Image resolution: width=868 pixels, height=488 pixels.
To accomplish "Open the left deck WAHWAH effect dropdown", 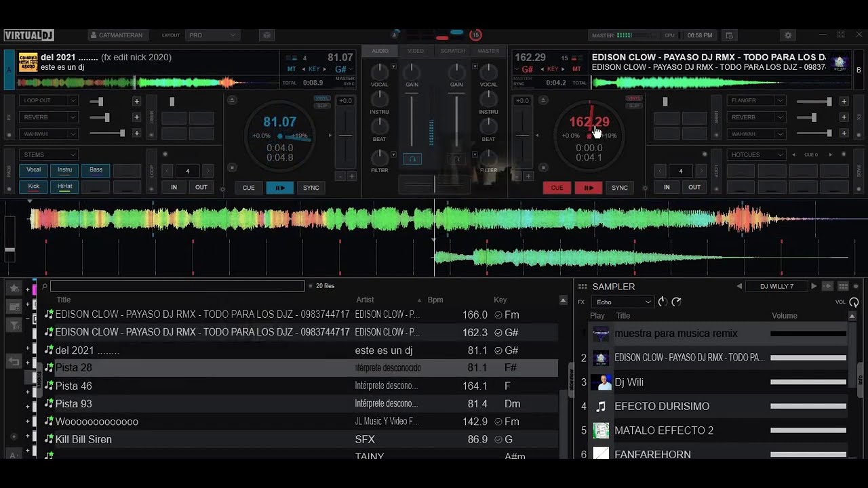I will click(50, 134).
